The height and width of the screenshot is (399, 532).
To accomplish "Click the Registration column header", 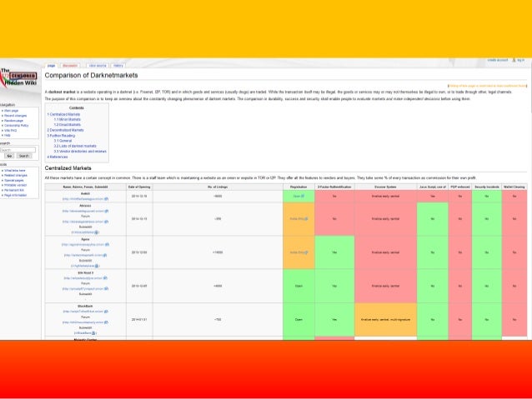I will [299, 187].
